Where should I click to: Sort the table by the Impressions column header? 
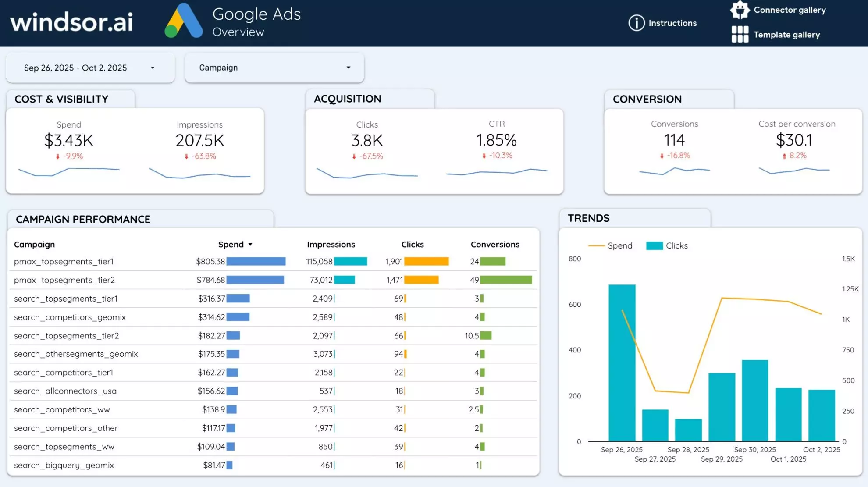[331, 244]
